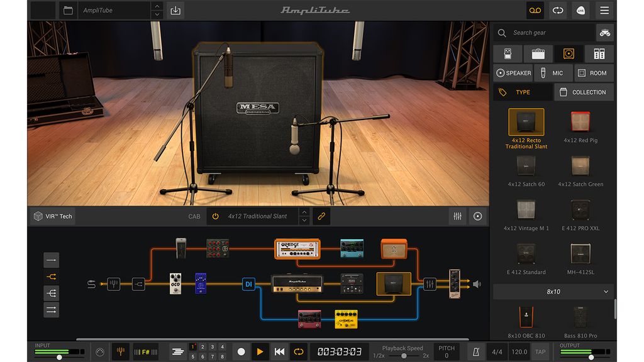The width and height of the screenshot is (644, 362).
Task: Open the 8x10 cabinet group dropdown
Action: click(552, 292)
